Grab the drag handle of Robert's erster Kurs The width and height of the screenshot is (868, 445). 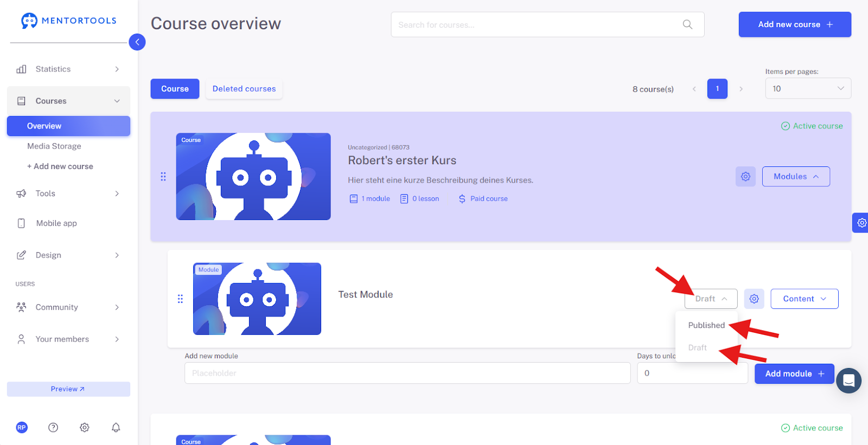tap(163, 177)
